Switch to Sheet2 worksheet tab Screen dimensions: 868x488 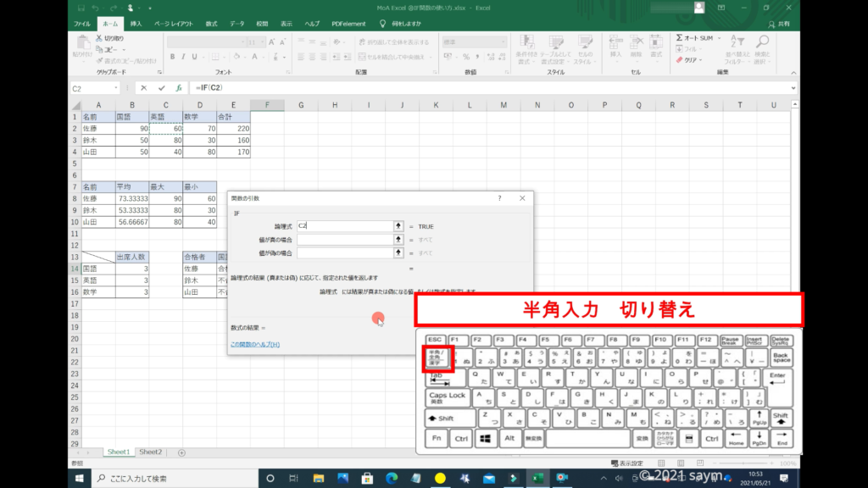click(150, 452)
